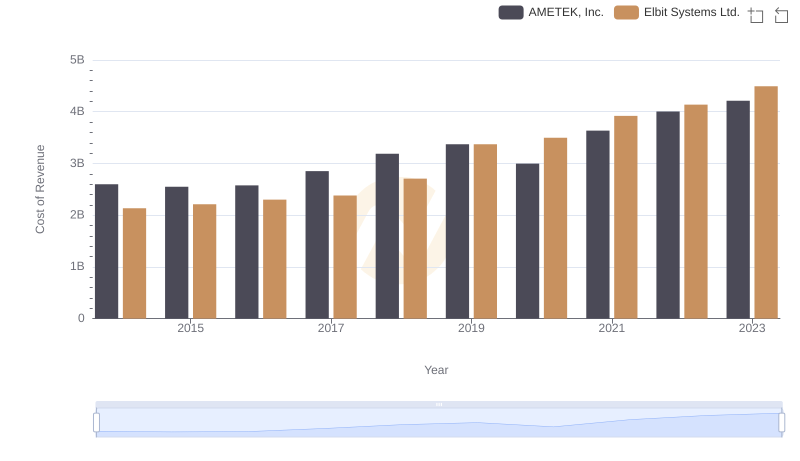Select the AMETEK bar just before 2023
Screen dimensions: 800x461
pos(738,210)
